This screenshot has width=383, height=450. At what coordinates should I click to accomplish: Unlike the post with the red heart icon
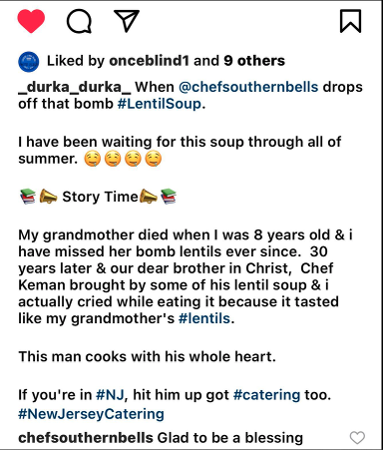[x=31, y=21]
